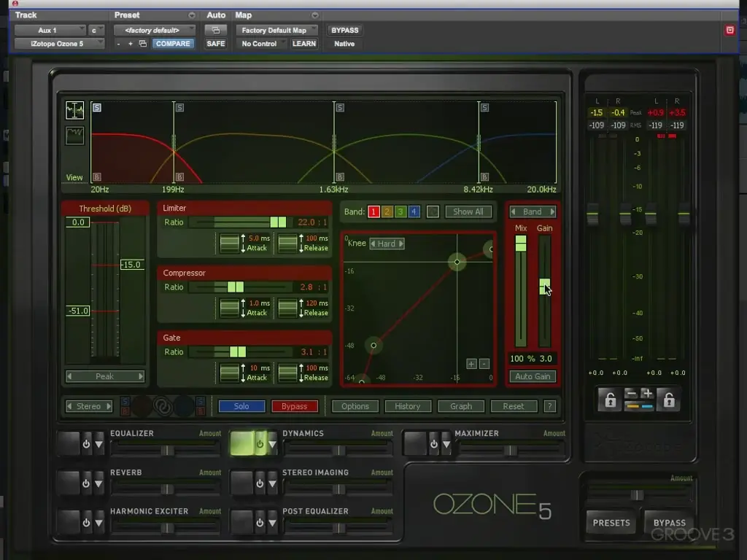
Task: Click the Compressor ratio slider handle
Action: (x=236, y=287)
